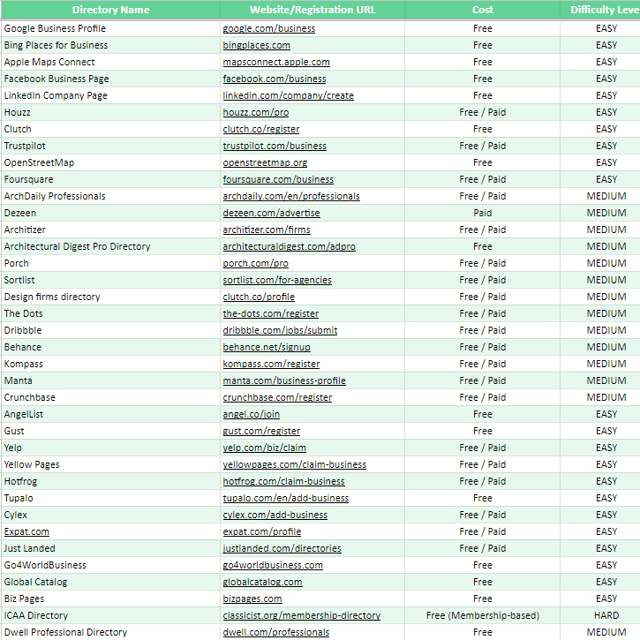Image resolution: width=640 pixels, height=640 pixels.
Task: Follow the mapsconnect.apple.com link
Action: 276,62
